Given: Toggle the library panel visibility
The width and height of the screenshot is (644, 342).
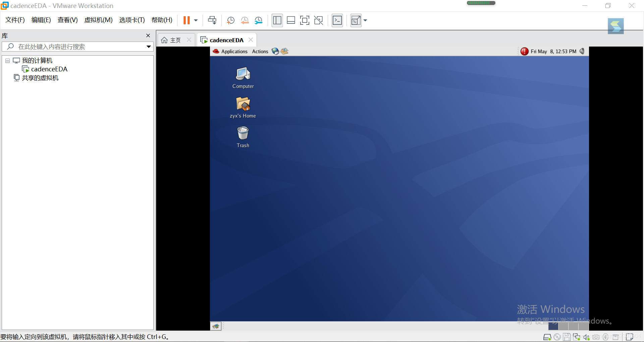Looking at the screenshot, I should pos(277,20).
